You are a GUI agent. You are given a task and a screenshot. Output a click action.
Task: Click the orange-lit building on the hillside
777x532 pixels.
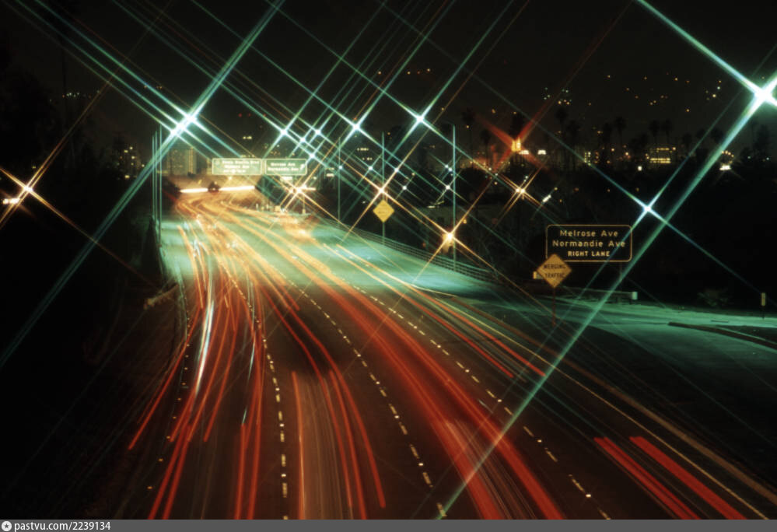[x=516, y=145]
